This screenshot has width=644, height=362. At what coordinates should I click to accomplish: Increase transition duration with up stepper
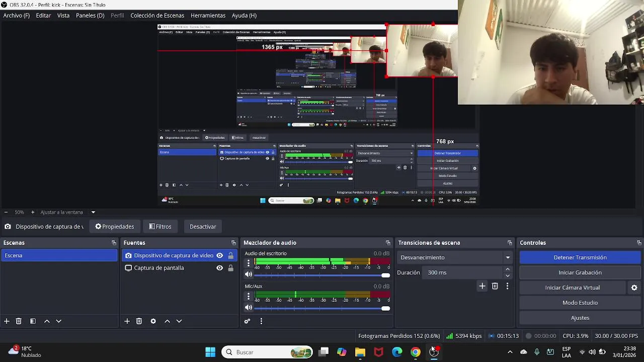click(x=508, y=269)
